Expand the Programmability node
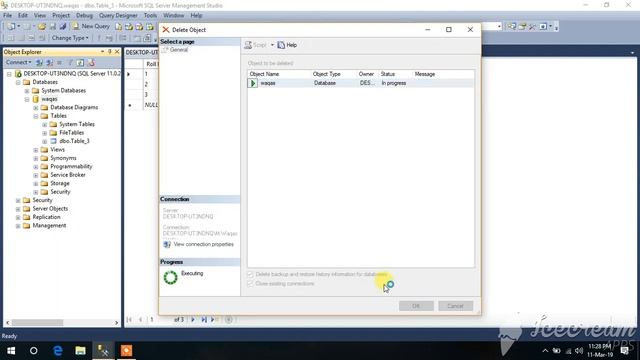640x360 pixels. pyautogui.click(x=36, y=167)
